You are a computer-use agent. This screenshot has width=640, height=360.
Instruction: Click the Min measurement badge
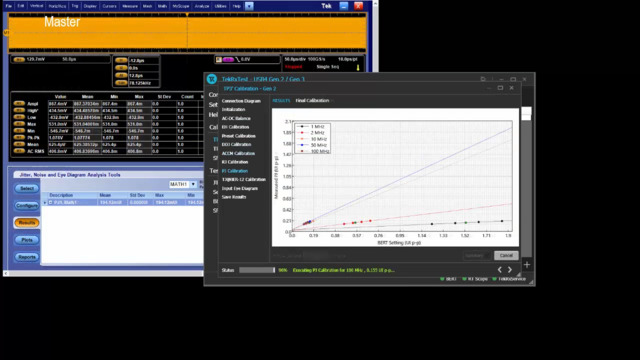click(x=19, y=131)
